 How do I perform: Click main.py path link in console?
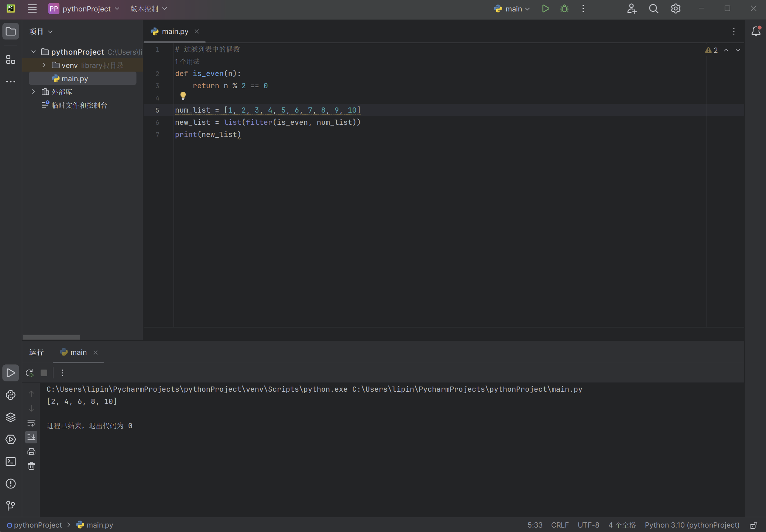click(x=467, y=389)
